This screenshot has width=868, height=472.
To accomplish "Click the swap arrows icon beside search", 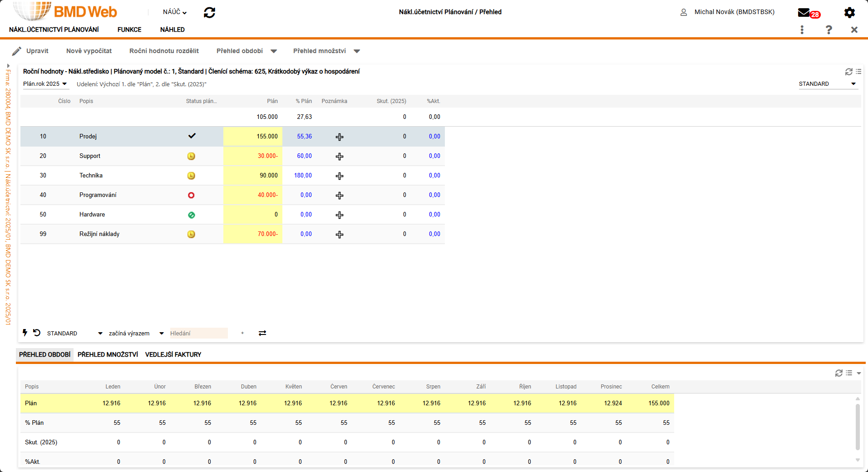I will coord(262,333).
